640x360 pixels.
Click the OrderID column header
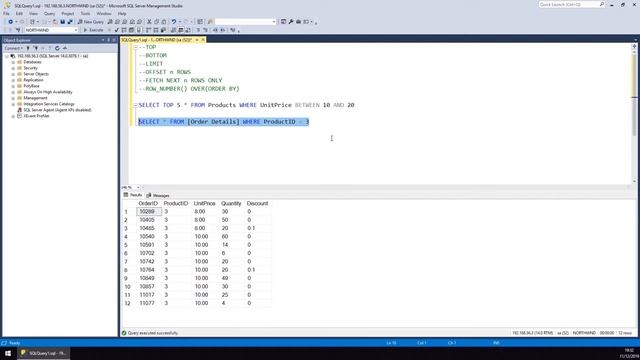(148, 203)
